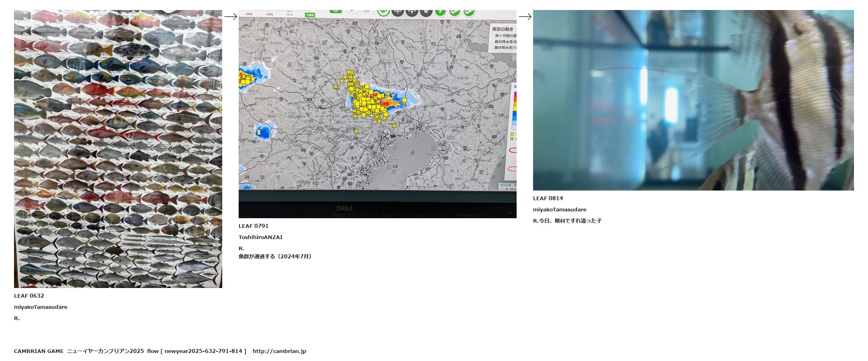The width and height of the screenshot is (868, 361).
Task: Select the LEAF 0791 label
Action: point(254,226)
